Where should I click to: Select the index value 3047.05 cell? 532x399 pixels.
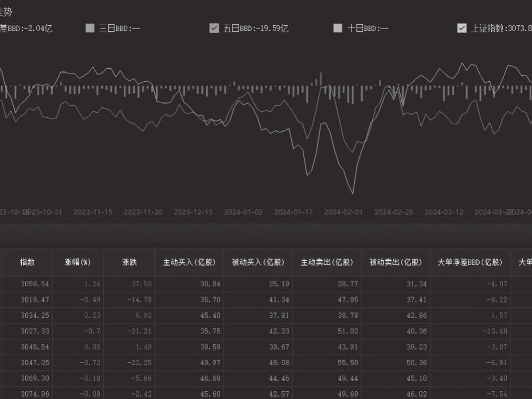27,363
